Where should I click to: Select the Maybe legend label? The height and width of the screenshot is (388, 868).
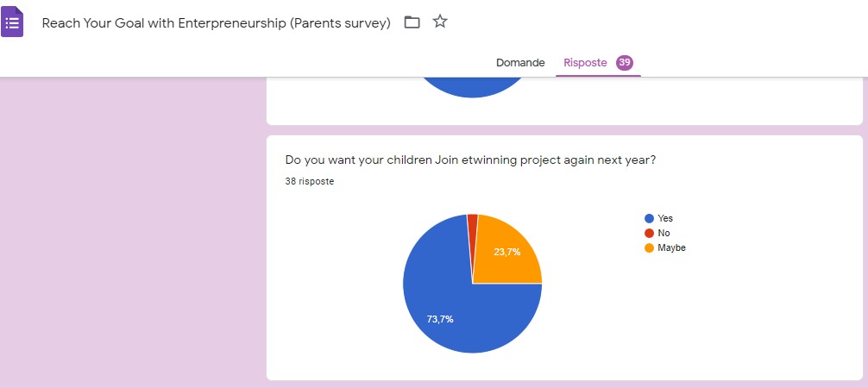coord(671,248)
